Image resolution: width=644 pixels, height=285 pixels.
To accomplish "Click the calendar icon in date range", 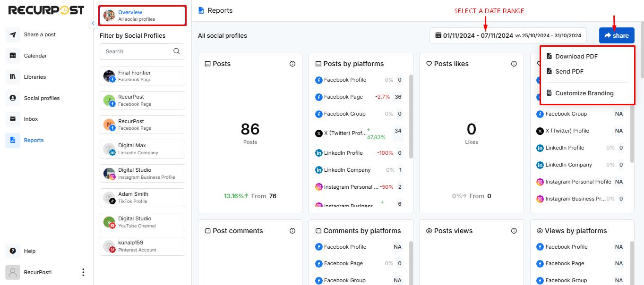I will [438, 35].
